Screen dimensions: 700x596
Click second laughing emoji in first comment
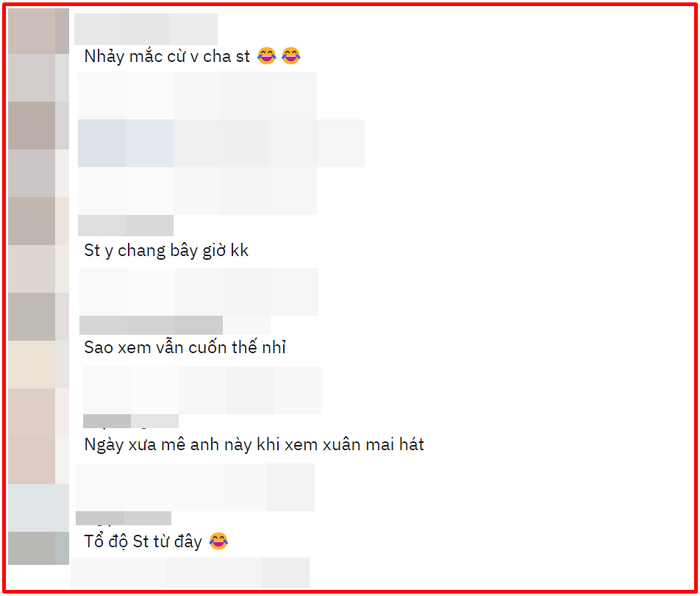coord(291,56)
